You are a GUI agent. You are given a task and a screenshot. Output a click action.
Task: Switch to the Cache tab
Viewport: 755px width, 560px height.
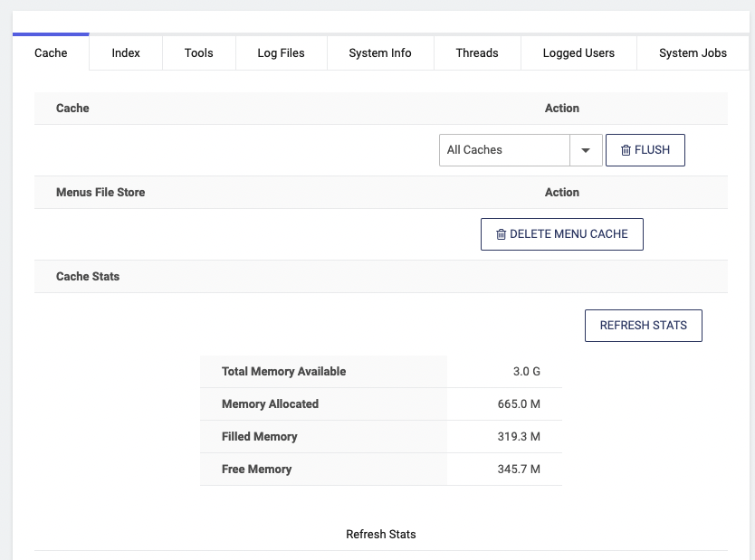(51, 53)
